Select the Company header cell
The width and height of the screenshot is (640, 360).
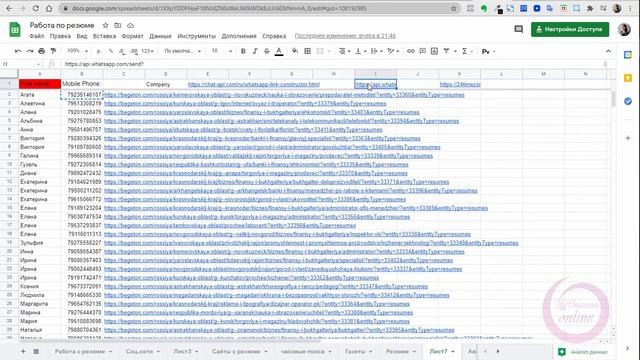click(165, 84)
